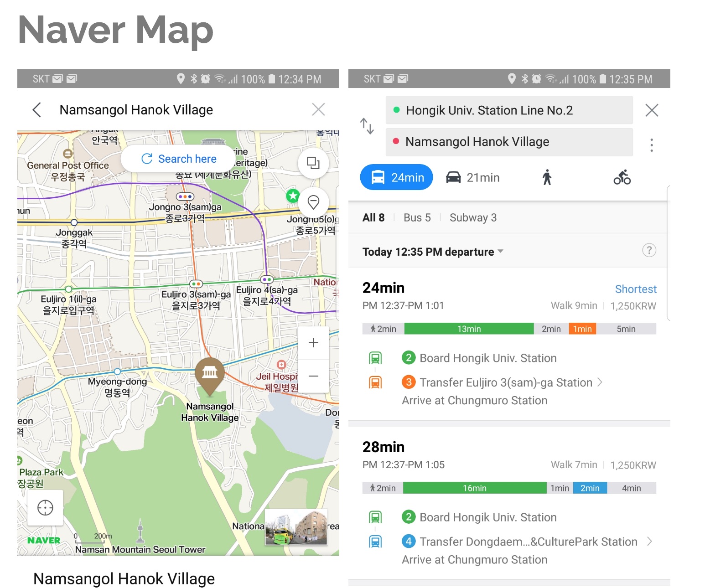This screenshot has height=588, width=705.
Task: Tap the Shortest label on 24min route
Action: (636, 289)
